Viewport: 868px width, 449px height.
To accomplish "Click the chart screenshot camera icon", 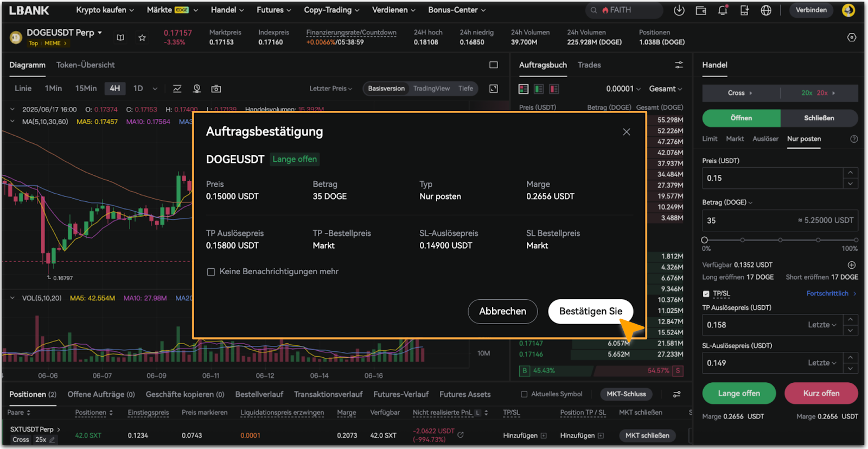I will [x=216, y=88].
